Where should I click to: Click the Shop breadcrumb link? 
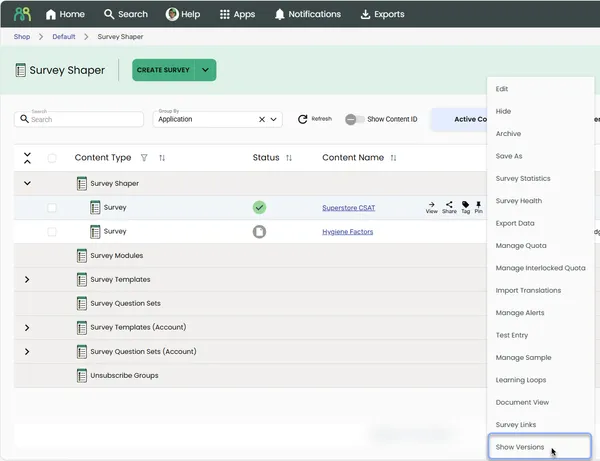22,37
